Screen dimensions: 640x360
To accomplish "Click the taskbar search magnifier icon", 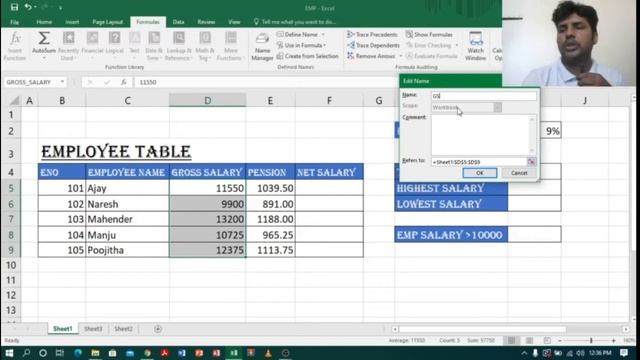I will pyautogui.click(x=26, y=353).
